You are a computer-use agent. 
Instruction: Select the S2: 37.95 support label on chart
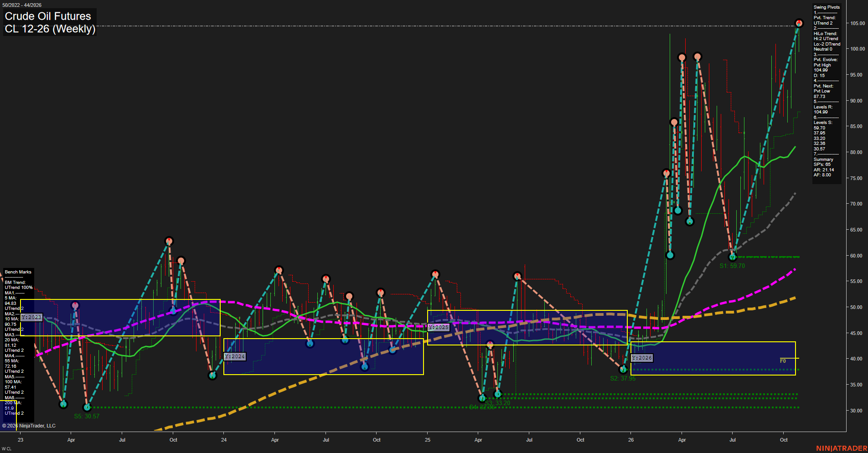pos(623,378)
